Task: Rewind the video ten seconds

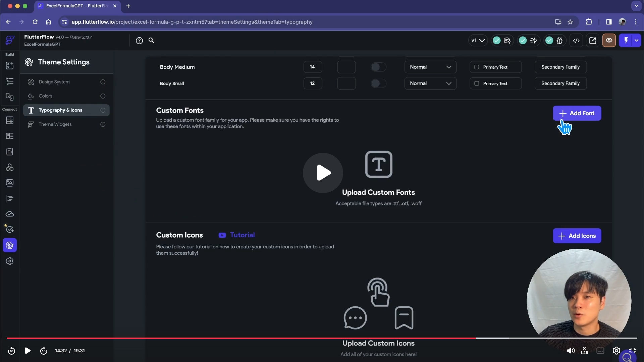Action: click(11, 351)
